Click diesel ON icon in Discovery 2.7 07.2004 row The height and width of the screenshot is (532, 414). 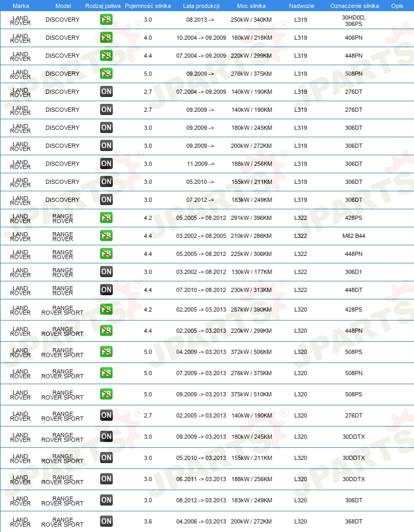(106, 92)
